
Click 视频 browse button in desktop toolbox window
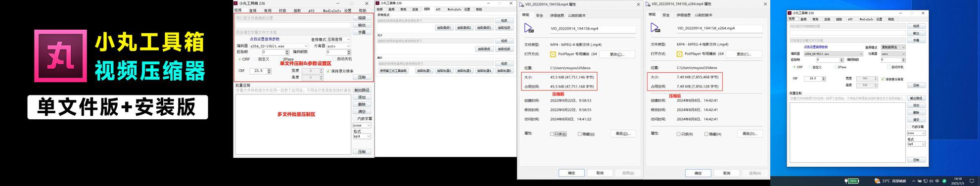916,26
